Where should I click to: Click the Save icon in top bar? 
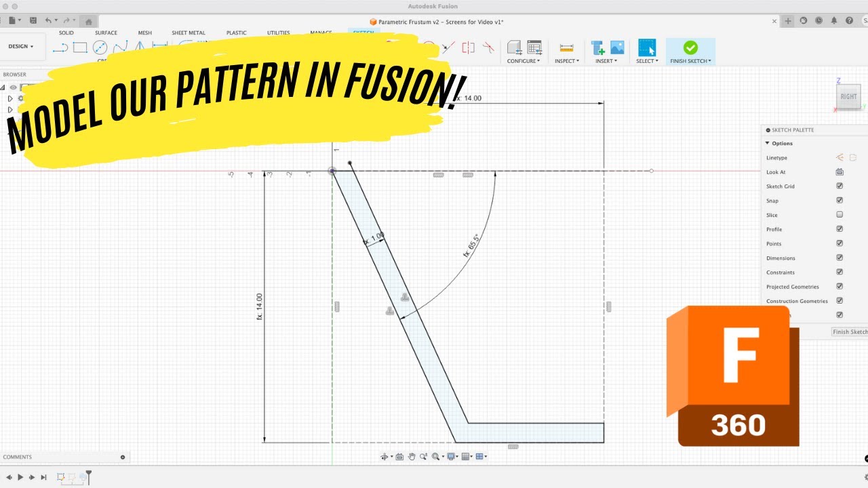33,21
